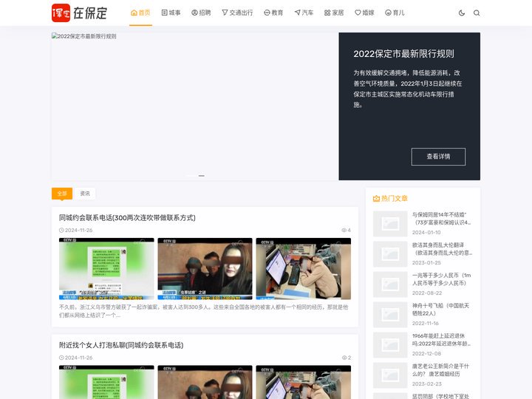The height and width of the screenshot is (399, 532).
Task: Open the 城事 menu item
Action: pos(171,13)
